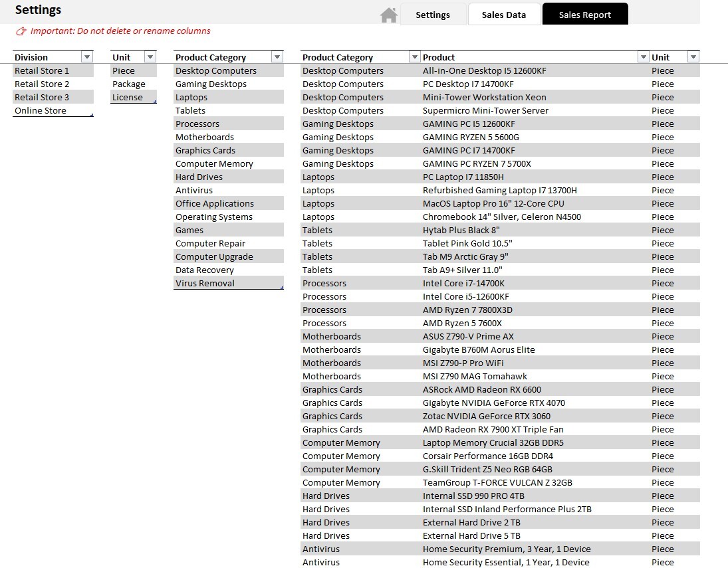This screenshot has width=728, height=568.
Task: Click Home Security Essential, 1 Year cell
Action: (535, 563)
